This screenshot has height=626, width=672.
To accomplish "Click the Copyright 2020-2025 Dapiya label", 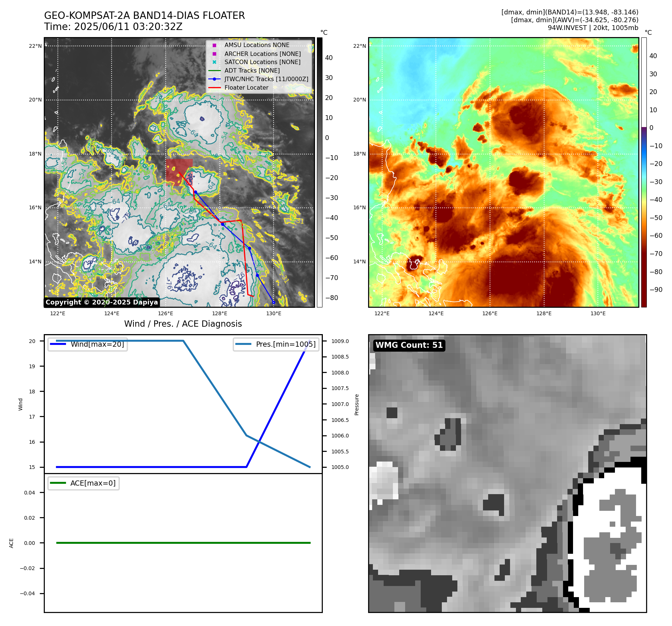I will pos(102,302).
